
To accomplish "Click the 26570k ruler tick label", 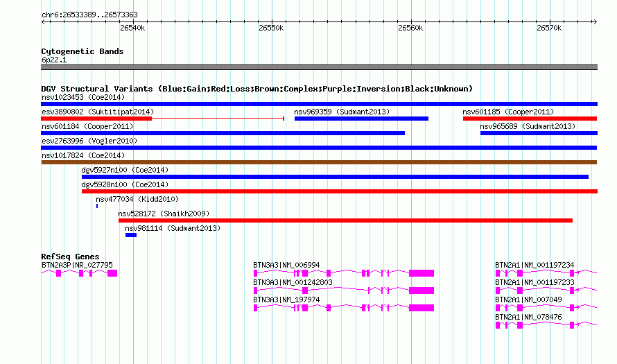I will click(x=549, y=28).
